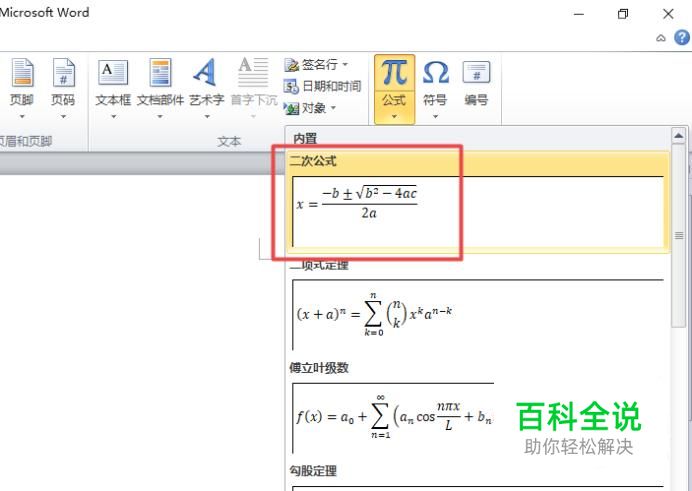This screenshot has width=692, height=491.
Task: Select the Fourier Series (傅立叶级数) equation
Action: (392, 418)
